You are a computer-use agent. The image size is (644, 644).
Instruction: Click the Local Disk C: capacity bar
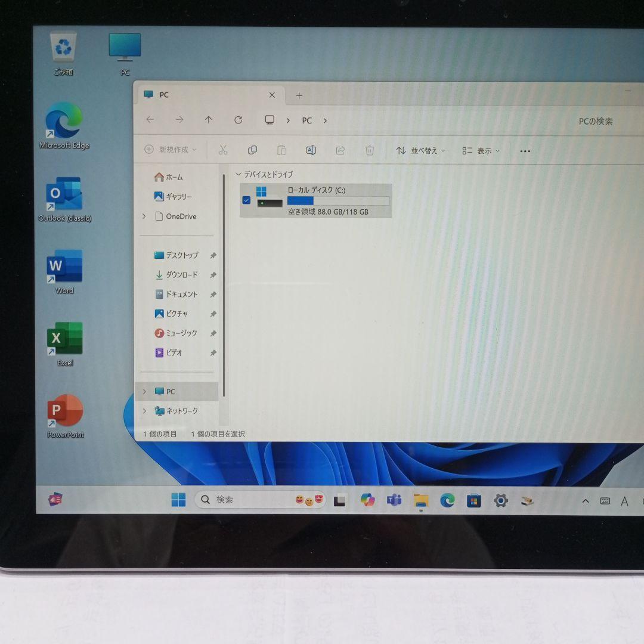click(338, 201)
